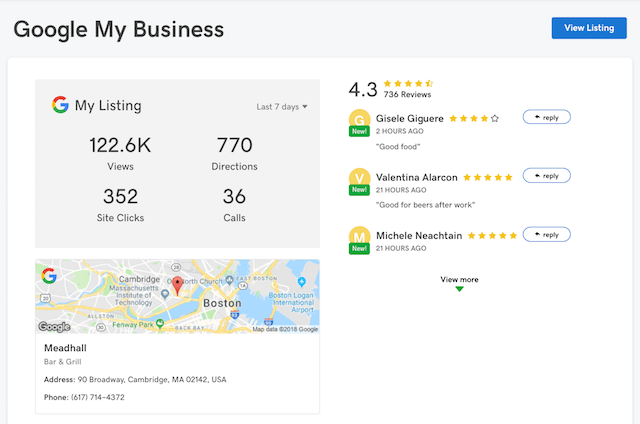This screenshot has width=640, height=424.
Task: Click the 770 Directions stat
Action: tap(234, 153)
